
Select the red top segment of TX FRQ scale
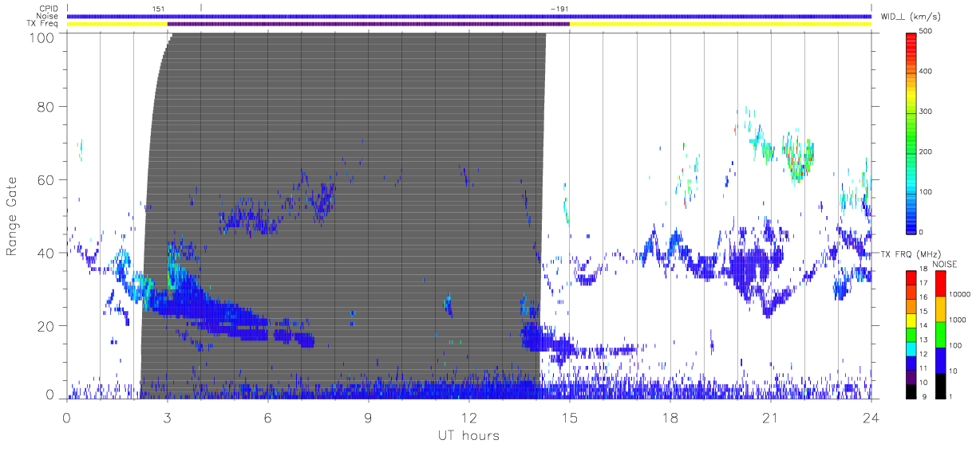tap(911, 277)
